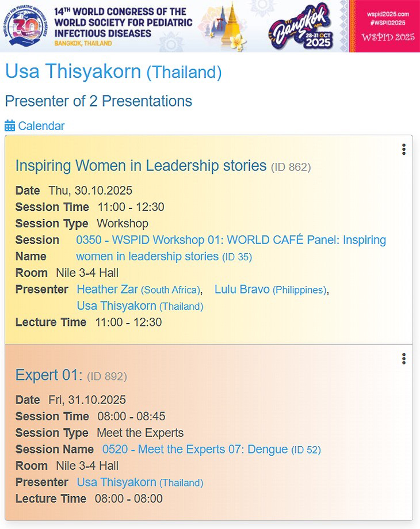Open the Calendar link
Image resolution: width=420 pixels, height=529 pixels.
coord(41,126)
